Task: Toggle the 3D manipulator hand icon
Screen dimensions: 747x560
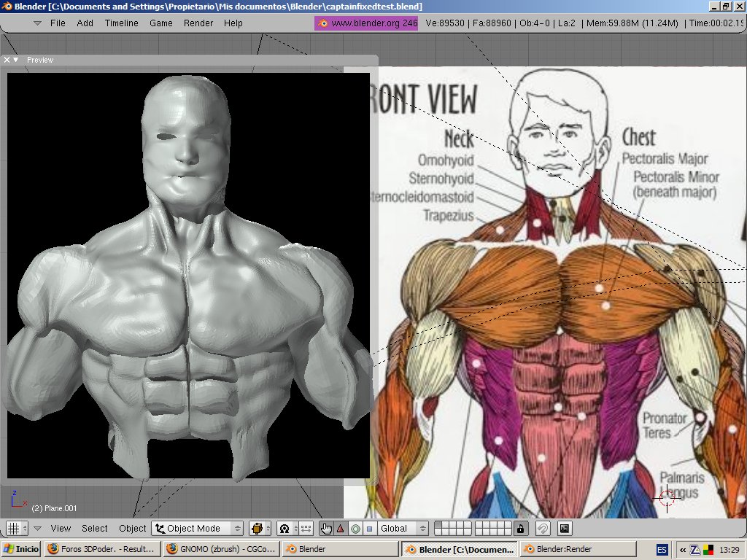Action: pos(326,529)
